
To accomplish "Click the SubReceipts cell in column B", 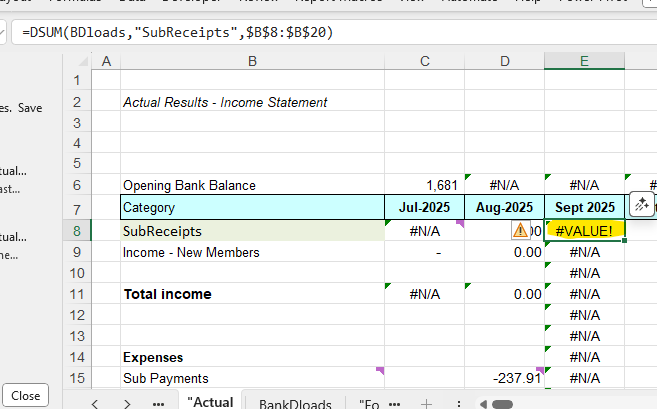I will point(252,231).
